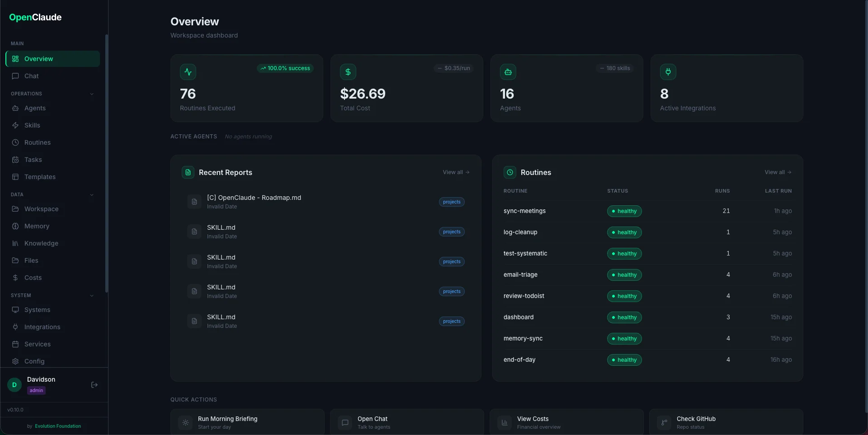Click the Memory brain icon in sidebar
The height and width of the screenshot is (435, 868).
[15, 226]
